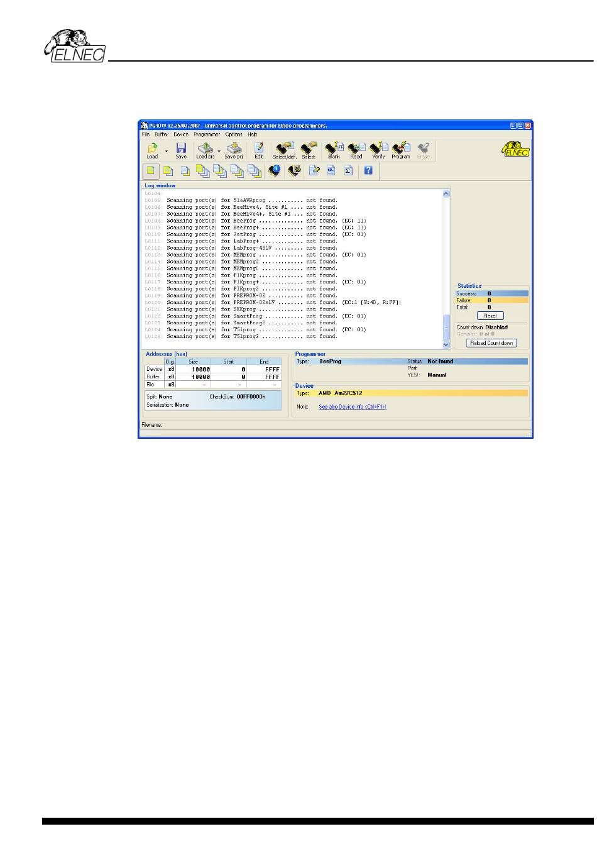This screenshot has width=597, height=868.
Task: Click the Load prj toolbar icon
Action: (205, 150)
